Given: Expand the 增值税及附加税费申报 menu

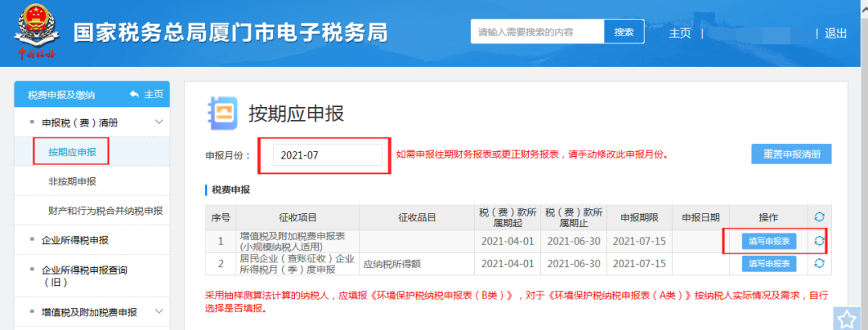Looking at the screenshot, I should (x=158, y=311).
